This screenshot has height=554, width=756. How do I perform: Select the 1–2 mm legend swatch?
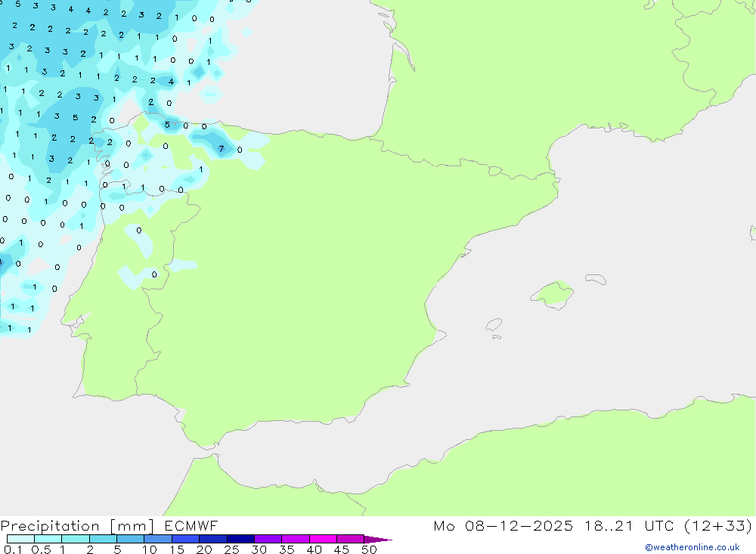coord(75,539)
